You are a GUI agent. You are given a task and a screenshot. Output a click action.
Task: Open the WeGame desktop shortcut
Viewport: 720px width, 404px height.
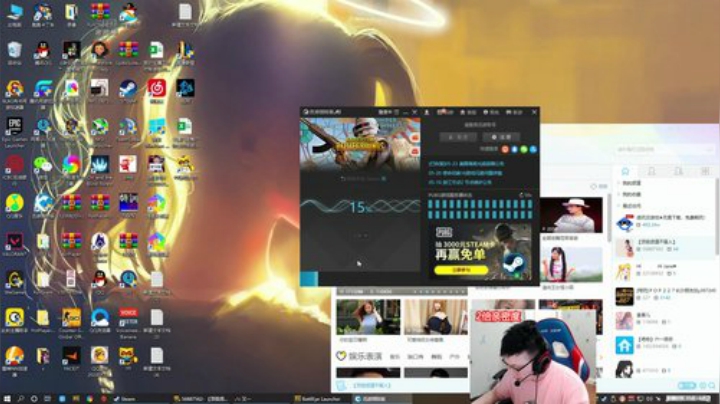(15, 282)
